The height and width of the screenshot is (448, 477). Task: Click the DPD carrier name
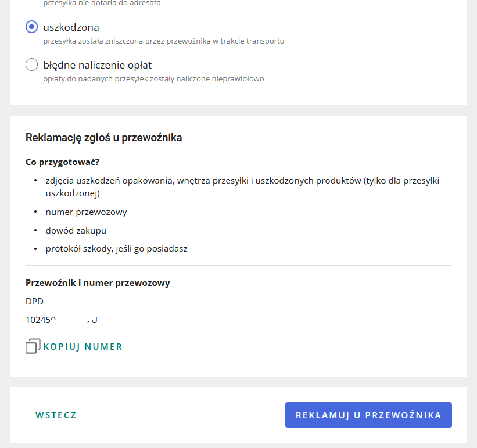point(35,302)
